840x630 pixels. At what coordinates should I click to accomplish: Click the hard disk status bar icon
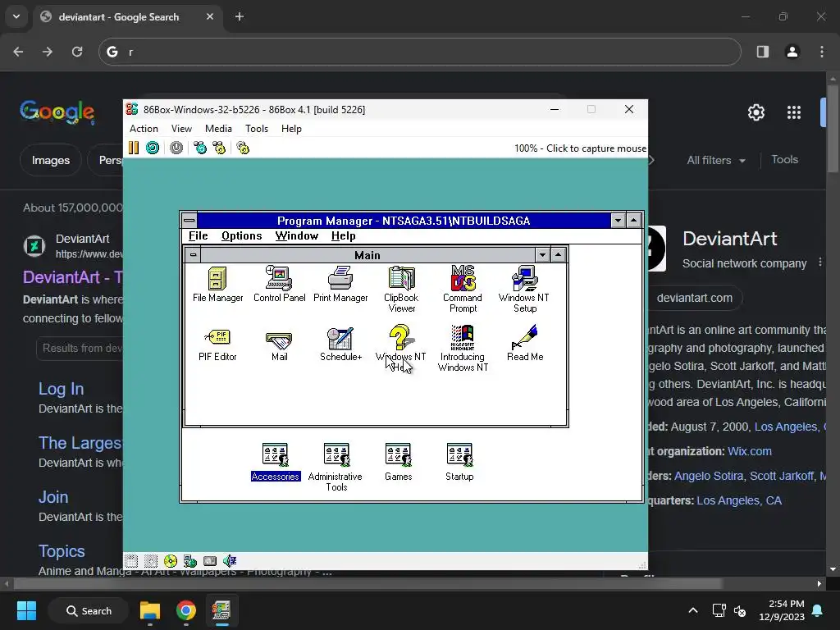190,561
